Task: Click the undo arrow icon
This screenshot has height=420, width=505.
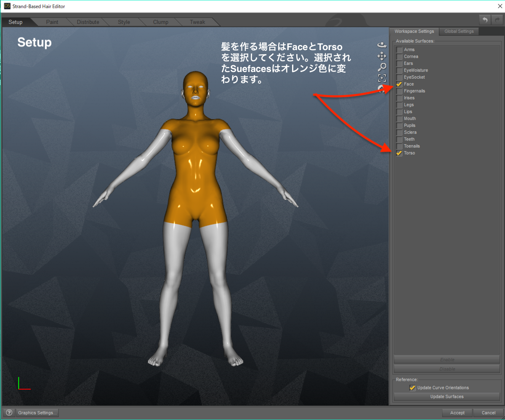Action: coord(485,20)
